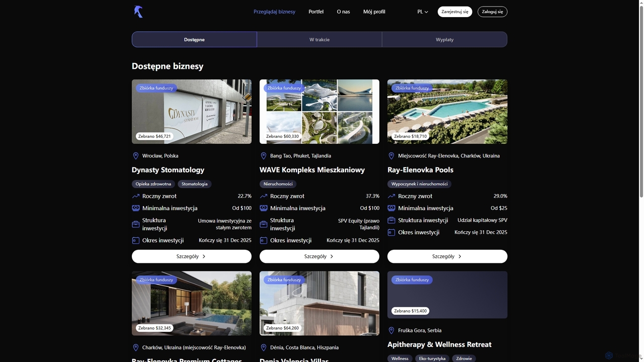644x362 pixels.
Task: Click location pin icon next to Dénia, Costa Blanca
Action: point(263,347)
